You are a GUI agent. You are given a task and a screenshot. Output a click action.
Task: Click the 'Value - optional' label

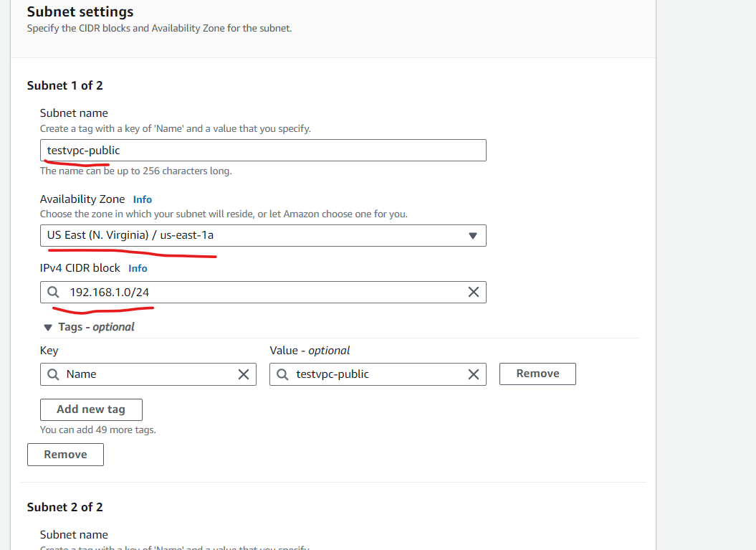(310, 351)
